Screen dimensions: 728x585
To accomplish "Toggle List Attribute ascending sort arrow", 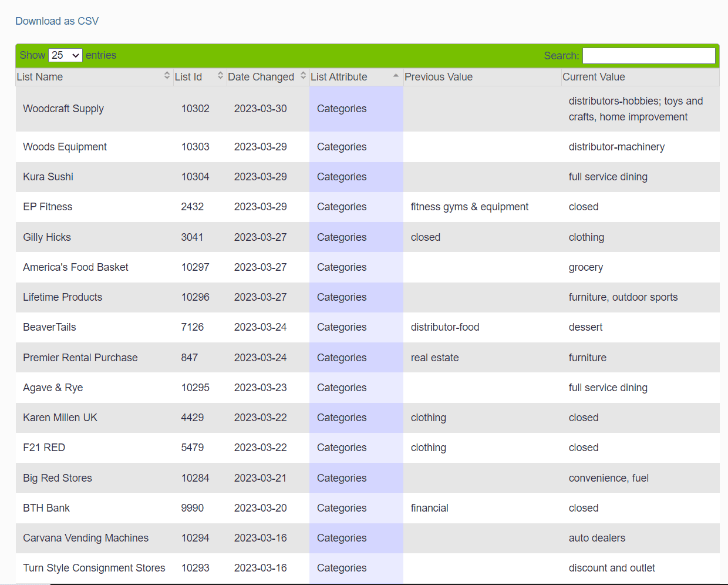I will coord(396,76).
